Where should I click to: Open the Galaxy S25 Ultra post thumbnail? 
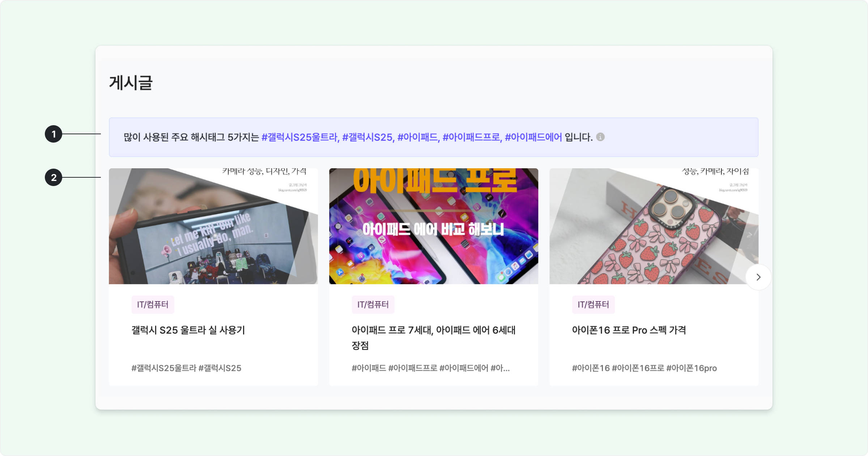coord(213,226)
